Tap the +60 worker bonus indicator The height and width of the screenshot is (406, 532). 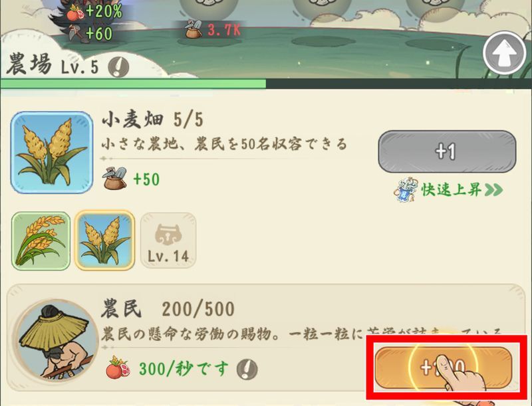click(90, 33)
